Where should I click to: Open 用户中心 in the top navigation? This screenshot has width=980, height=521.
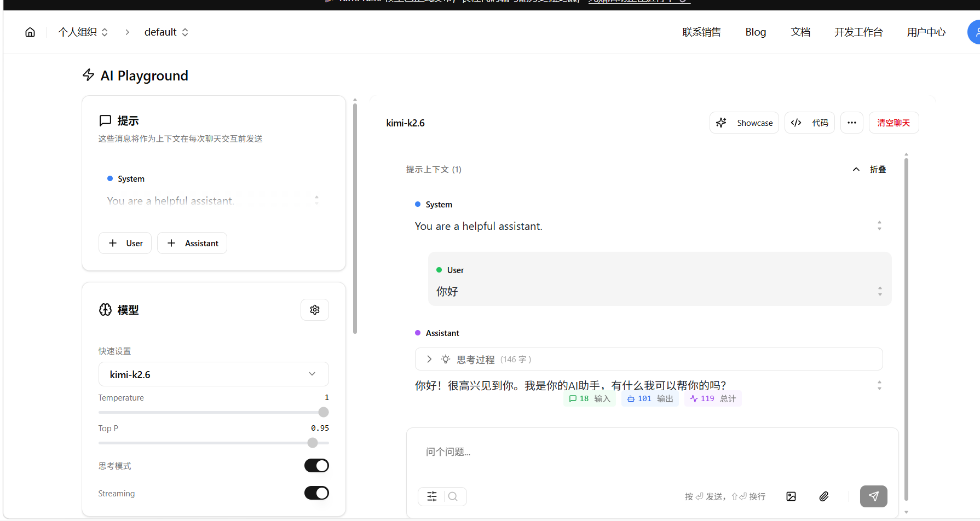[x=926, y=32]
